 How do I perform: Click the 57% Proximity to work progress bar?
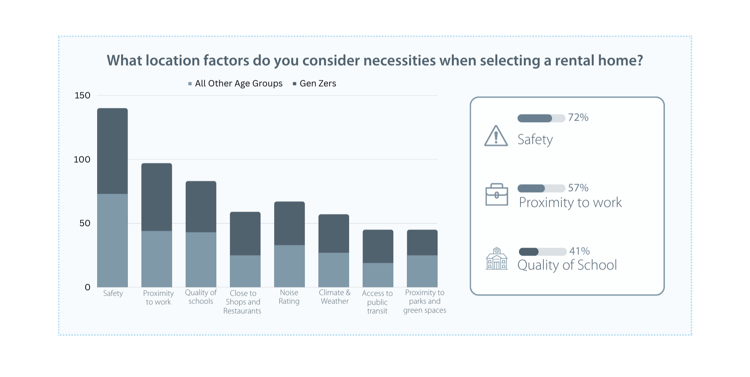point(541,188)
